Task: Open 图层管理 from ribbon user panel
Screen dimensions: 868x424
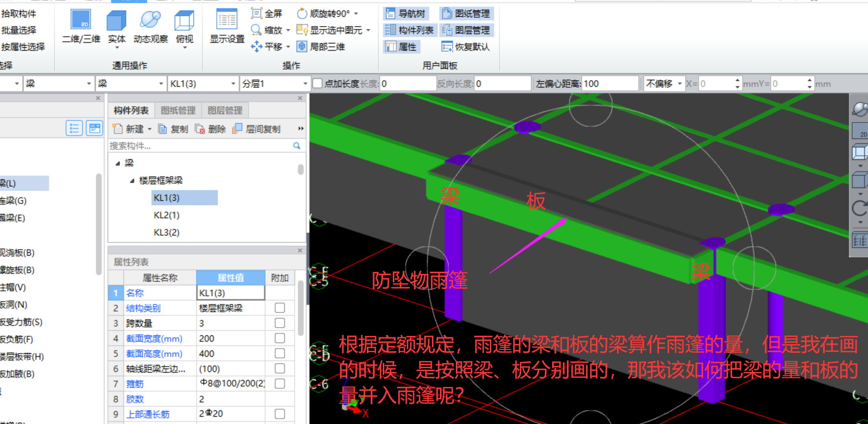Action: point(466,30)
